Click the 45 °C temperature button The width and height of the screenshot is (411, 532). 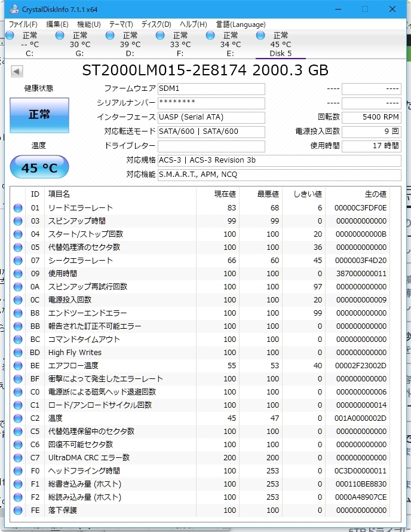click(x=39, y=167)
